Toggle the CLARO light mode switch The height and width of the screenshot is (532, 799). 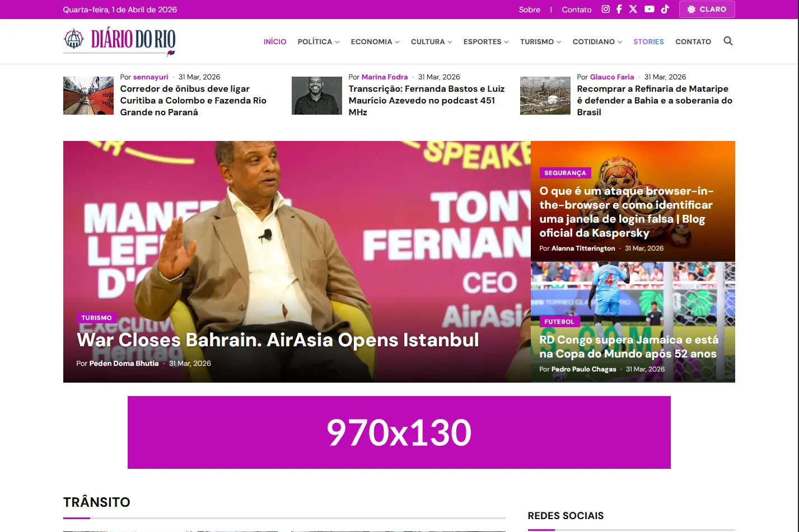click(707, 10)
